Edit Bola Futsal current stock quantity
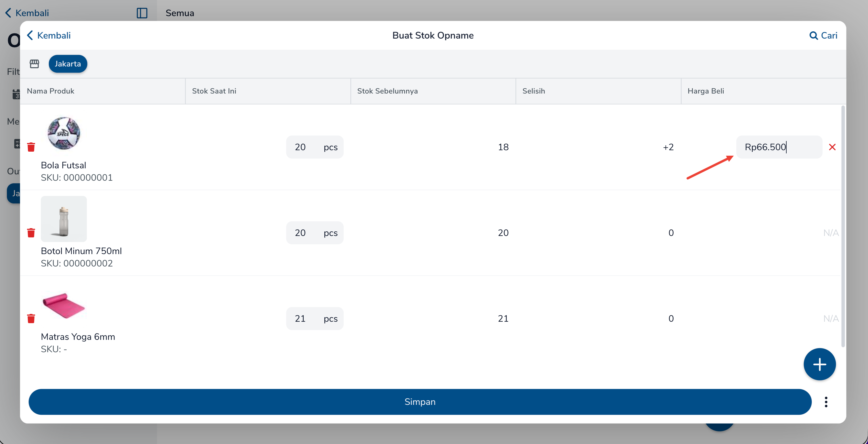This screenshot has height=444, width=868. pyautogui.click(x=315, y=147)
